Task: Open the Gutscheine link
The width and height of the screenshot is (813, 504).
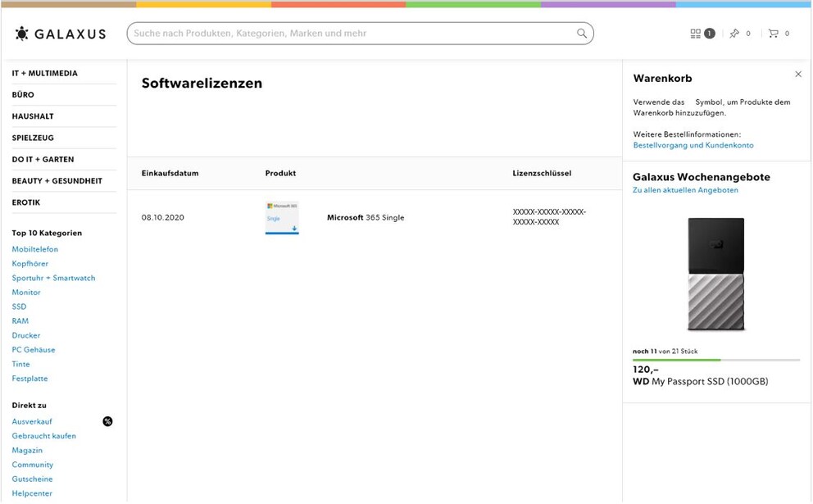Action: [x=32, y=479]
